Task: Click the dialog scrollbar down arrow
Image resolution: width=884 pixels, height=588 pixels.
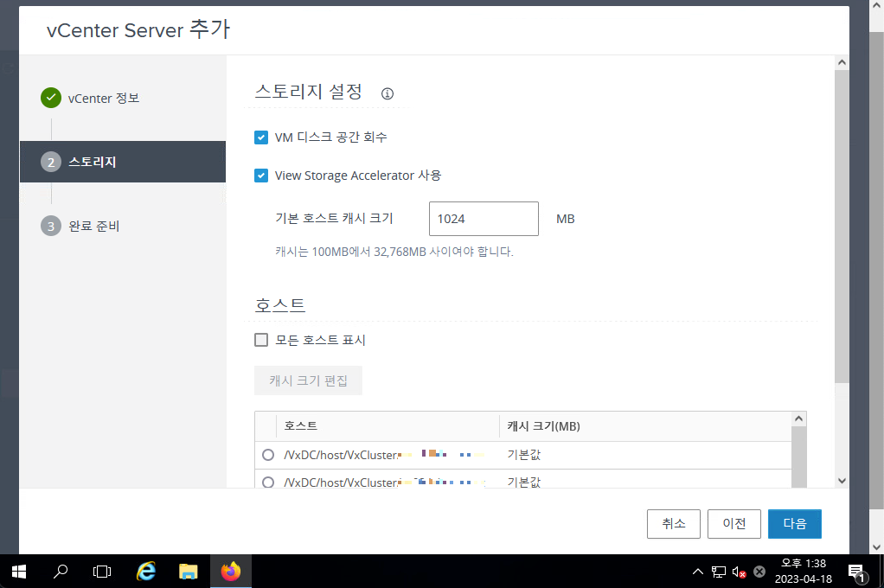Action: tap(842, 481)
